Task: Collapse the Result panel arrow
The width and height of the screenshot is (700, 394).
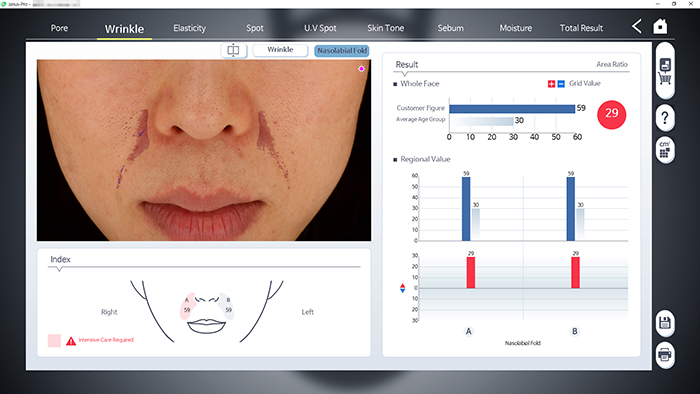Action: pos(404,74)
